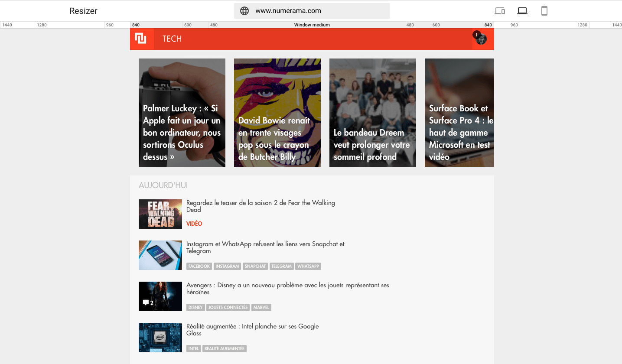Click the comment bubble icon on Avengers thumbnail
Viewport: 622px width, 364px height.
coord(146,302)
